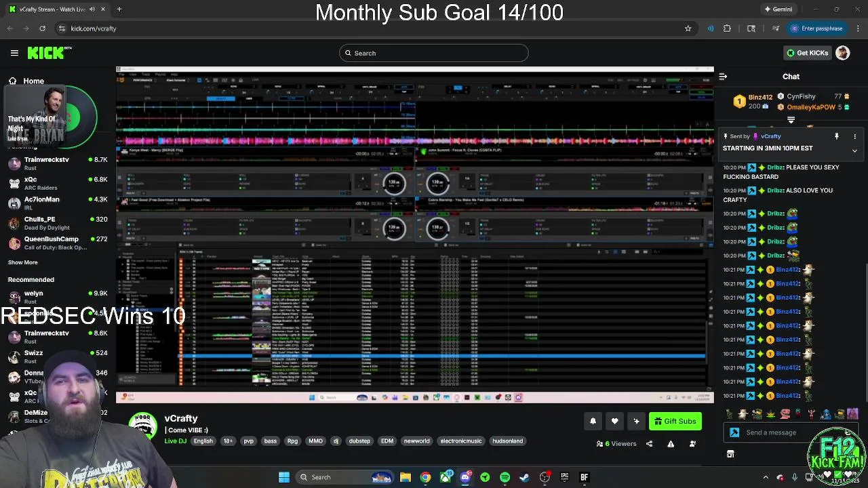This screenshot has height=488, width=868.
Task: Reload the page in Chrome
Action: pyautogui.click(x=42, y=28)
